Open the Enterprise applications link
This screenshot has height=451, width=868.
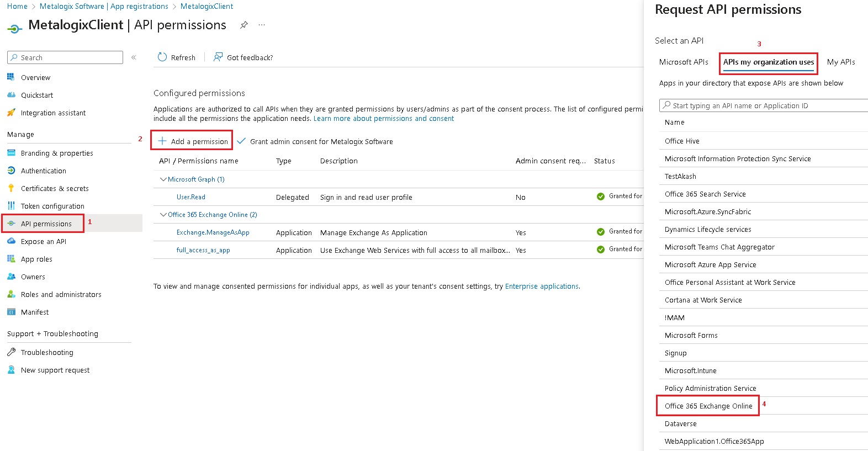click(x=542, y=286)
